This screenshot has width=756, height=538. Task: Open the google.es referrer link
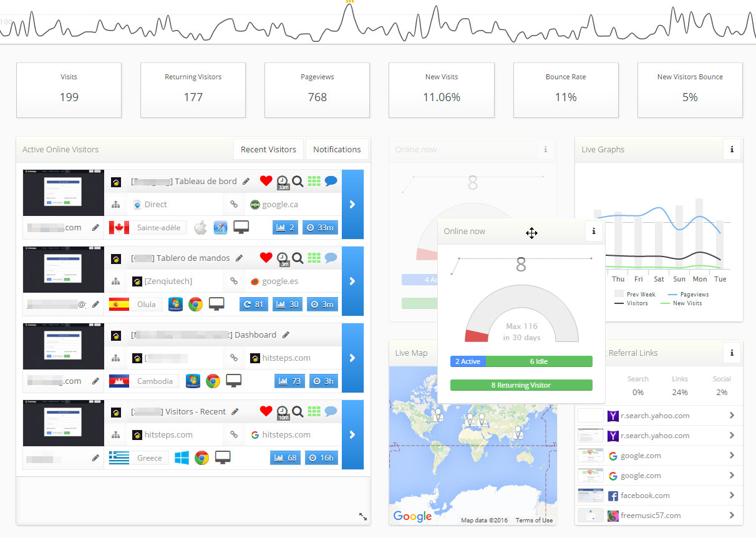click(280, 281)
